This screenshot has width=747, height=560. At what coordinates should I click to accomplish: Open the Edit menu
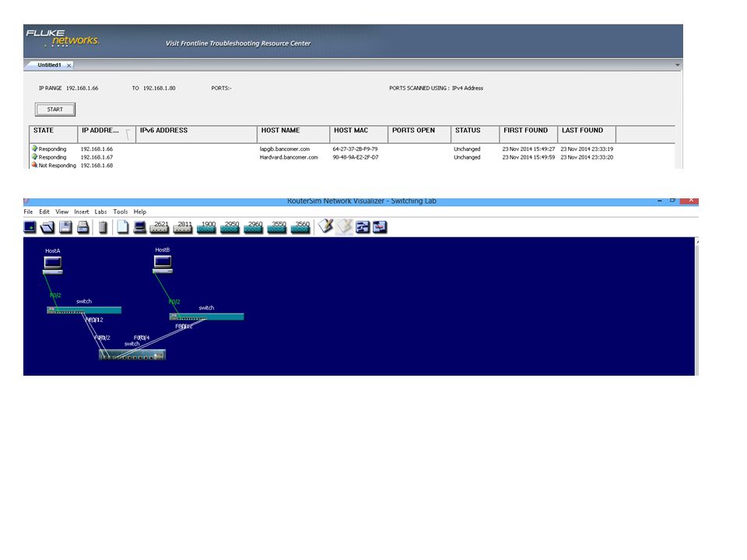click(44, 212)
